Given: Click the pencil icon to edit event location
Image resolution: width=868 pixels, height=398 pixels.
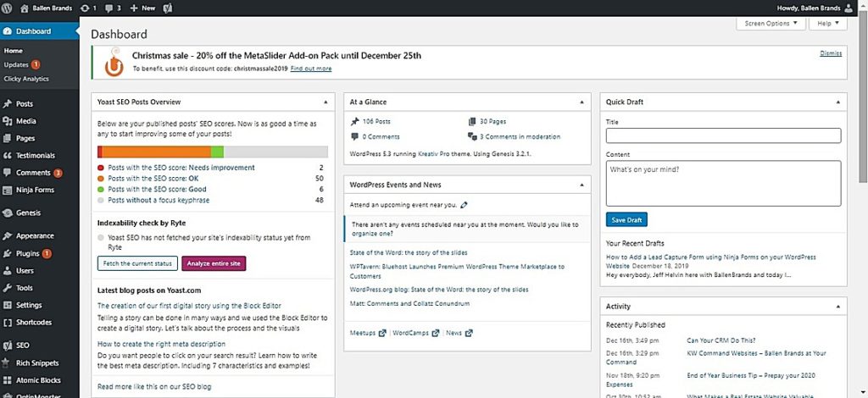Looking at the screenshot, I should tap(464, 205).
